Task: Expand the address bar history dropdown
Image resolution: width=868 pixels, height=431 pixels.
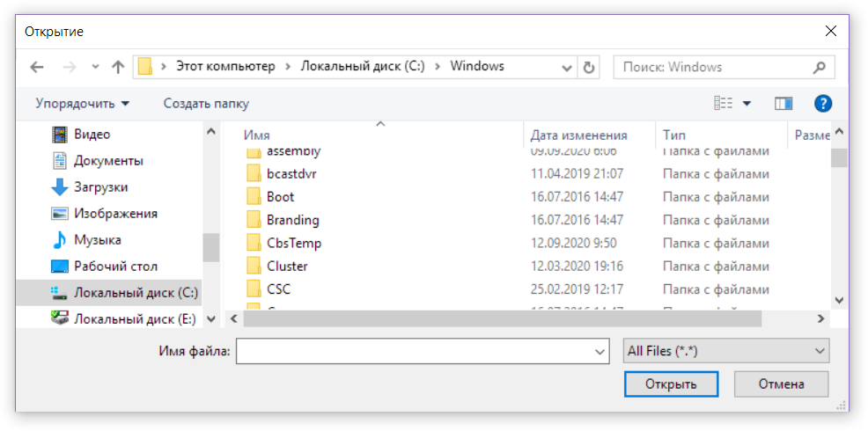Action: point(567,67)
